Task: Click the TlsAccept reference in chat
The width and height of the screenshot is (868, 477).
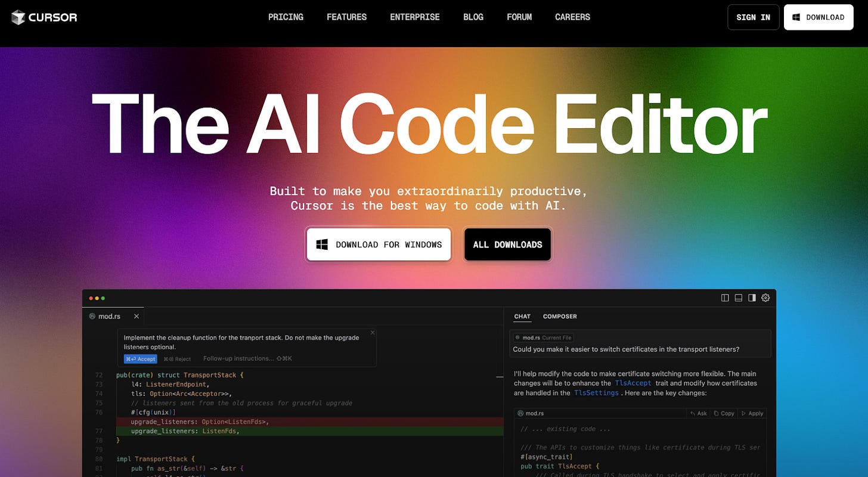Action: point(633,383)
